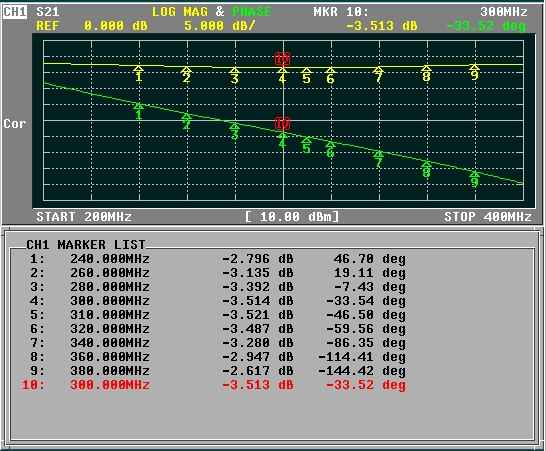The width and height of the screenshot is (546, 451).
Task: Click the START 200MHz label
Action: tap(84, 217)
